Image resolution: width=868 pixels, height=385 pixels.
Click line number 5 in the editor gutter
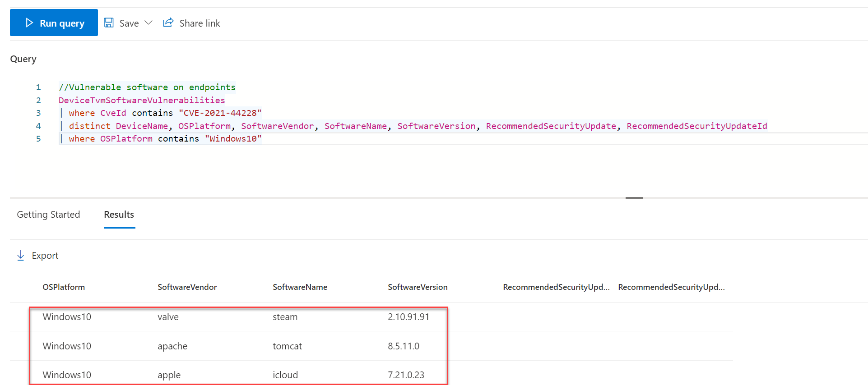click(x=38, y=139)
